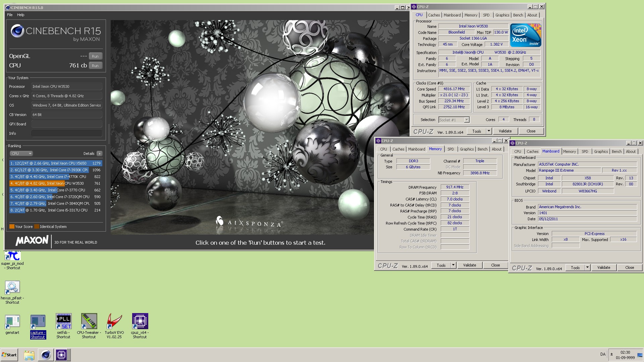Click title icon of top CPU-Z window
The height and width of the screenshot is (362, 644).
pyautogui.click(x=414, y=7)
